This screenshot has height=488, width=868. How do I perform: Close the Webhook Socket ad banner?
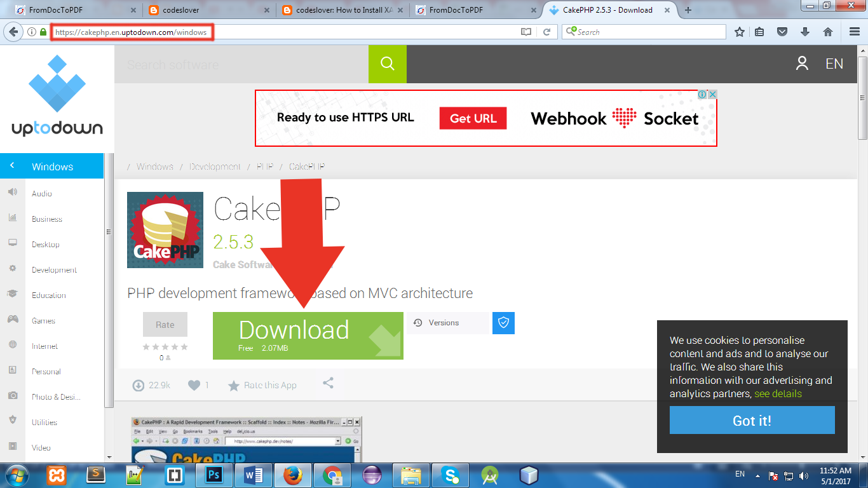click(713, 94)
